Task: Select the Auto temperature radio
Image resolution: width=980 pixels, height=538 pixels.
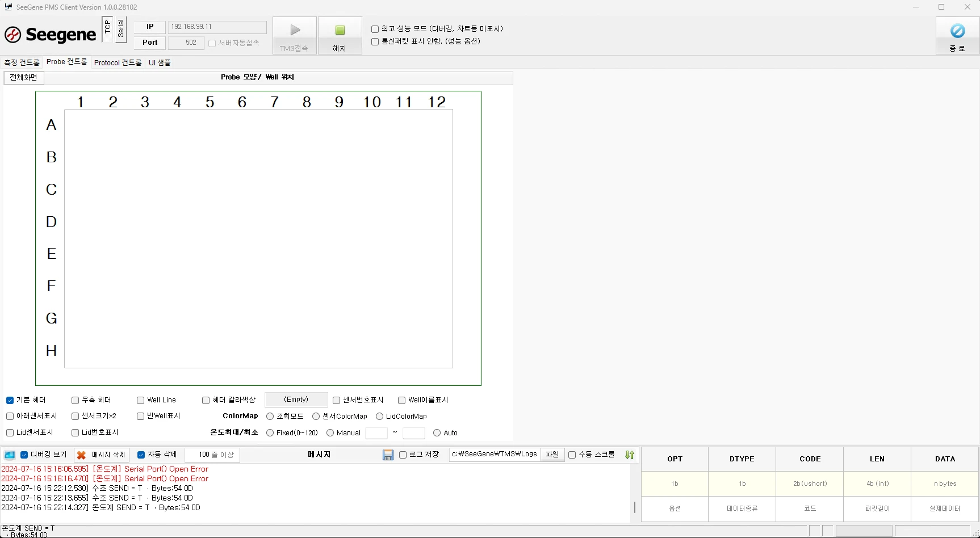Action: (437, 433)
